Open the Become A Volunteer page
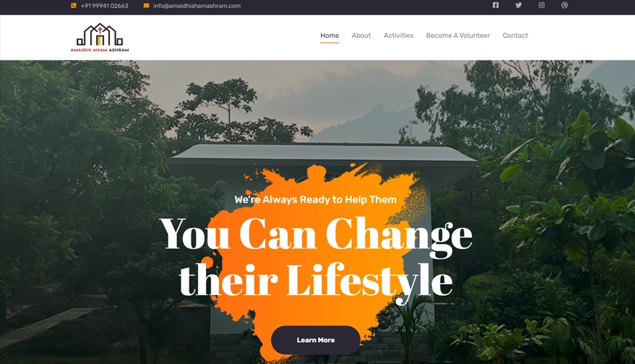 pyautogui.click(x=458, y=36)
